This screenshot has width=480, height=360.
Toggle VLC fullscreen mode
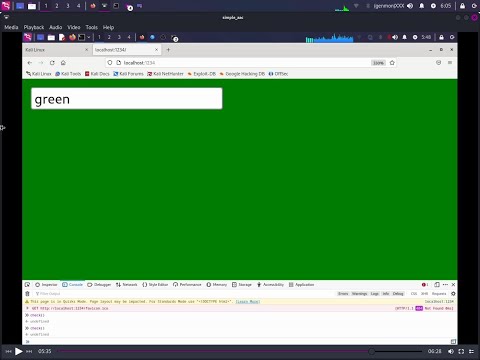pyautogui.click(x=461, y=351)
